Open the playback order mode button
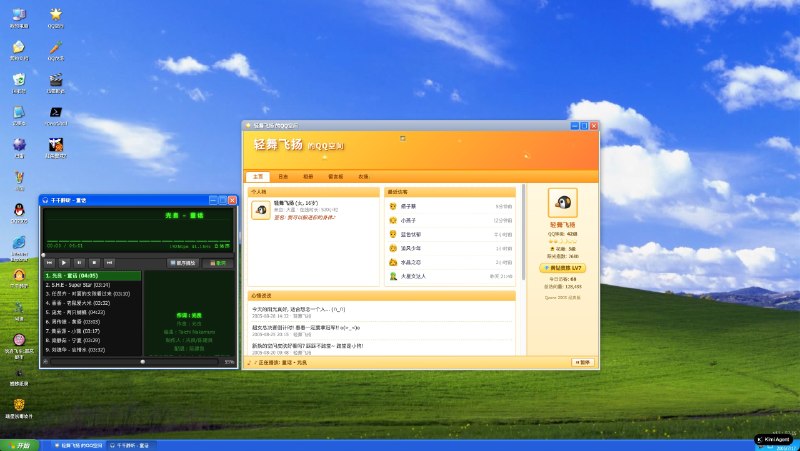Image resolution: width=800 pixels, height=451 pixels. pos(183,263)
